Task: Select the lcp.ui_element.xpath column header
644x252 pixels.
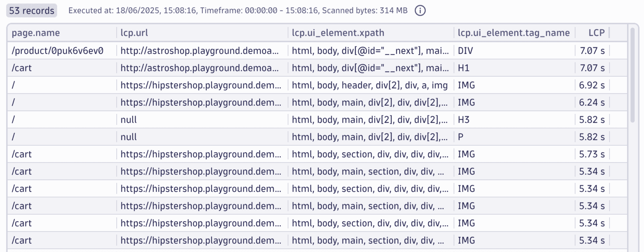Action: click(x=338, y=33)
